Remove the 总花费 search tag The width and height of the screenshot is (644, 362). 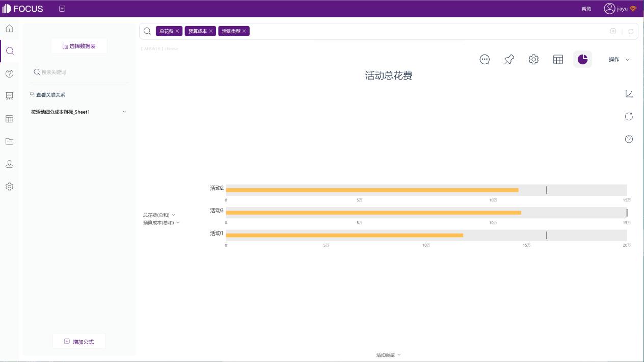pos(177,31)
